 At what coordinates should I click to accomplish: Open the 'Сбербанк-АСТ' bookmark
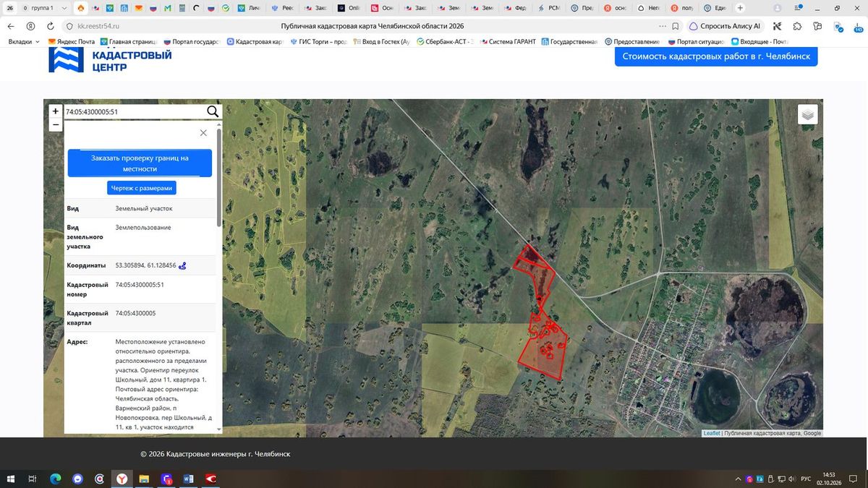pos(443,42)
